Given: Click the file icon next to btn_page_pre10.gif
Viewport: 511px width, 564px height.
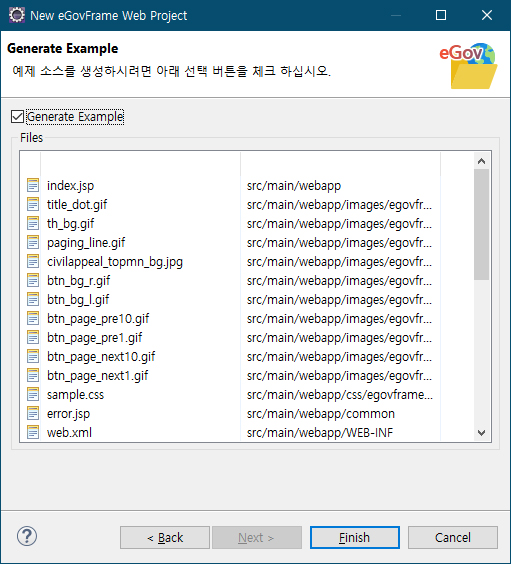Looking at the screenshot, I should (x=33, y=319).
